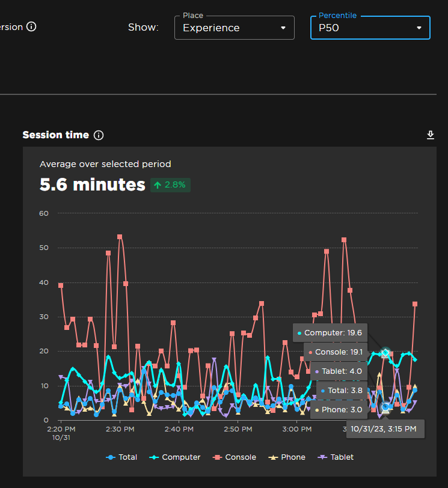
Task: Click the Session time info icon
Action: coord(98,135)
